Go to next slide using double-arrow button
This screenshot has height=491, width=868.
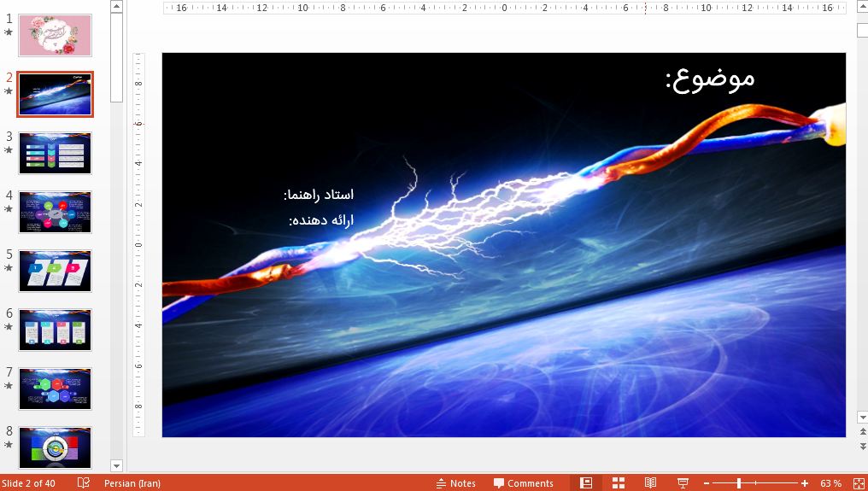pyautogui.click(x=862, y=446)
